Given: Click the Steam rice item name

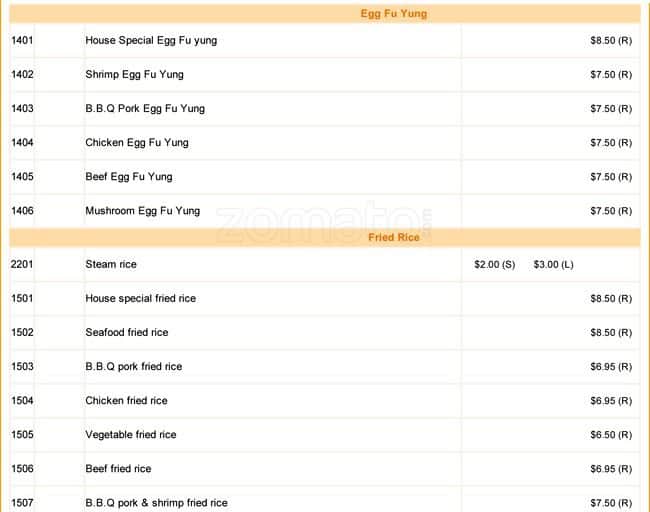Looking at the screenshot, I should 111,265.
